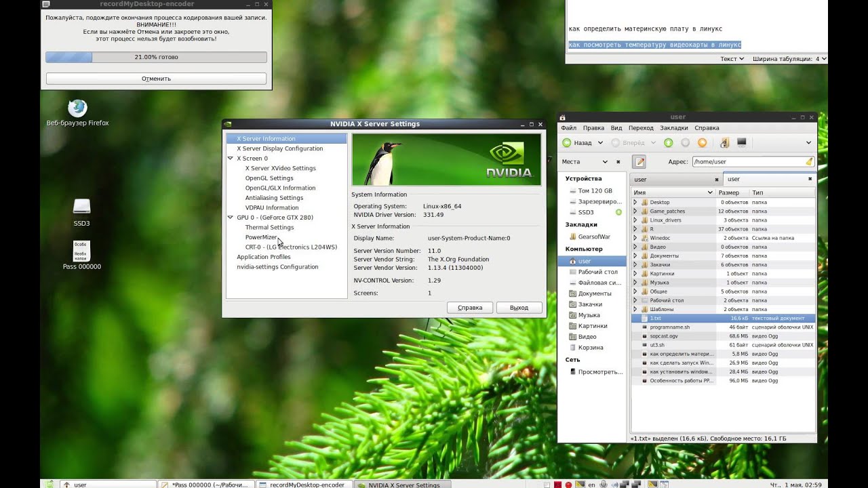Expand the Desktop folder row
This screenshot has height=488, width=868.
[x=635, y=202]
